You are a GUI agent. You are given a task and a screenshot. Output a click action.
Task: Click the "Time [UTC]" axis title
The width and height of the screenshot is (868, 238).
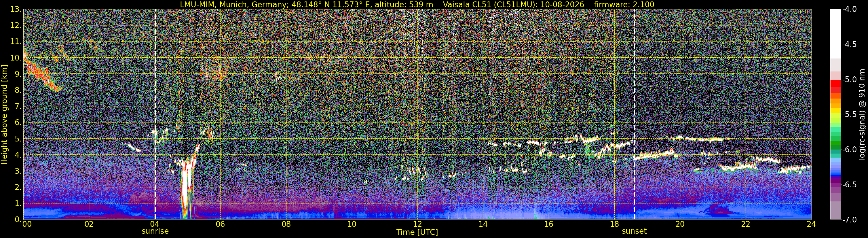click(417, 232)
